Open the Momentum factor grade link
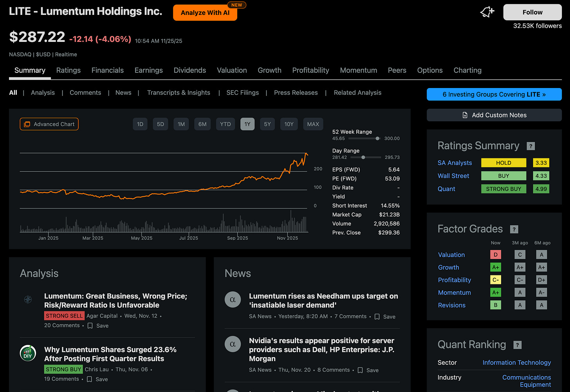570x392 pixels. [455, 293]
